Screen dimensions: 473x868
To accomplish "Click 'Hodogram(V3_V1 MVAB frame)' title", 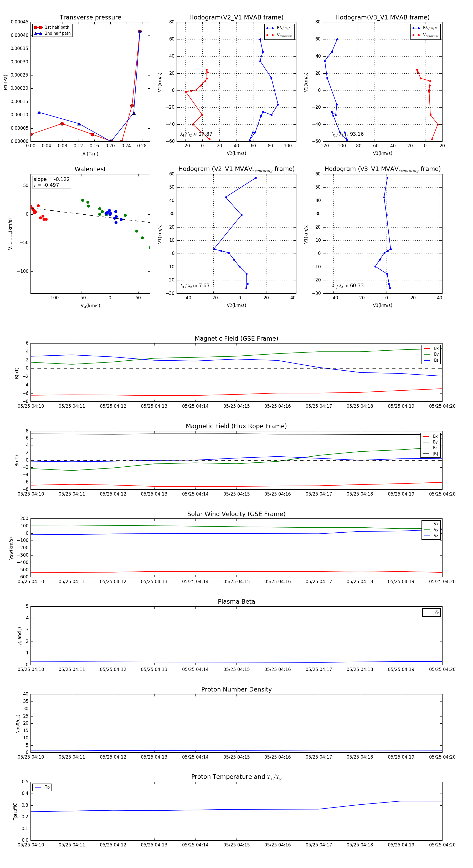I will tap(382, 18).
